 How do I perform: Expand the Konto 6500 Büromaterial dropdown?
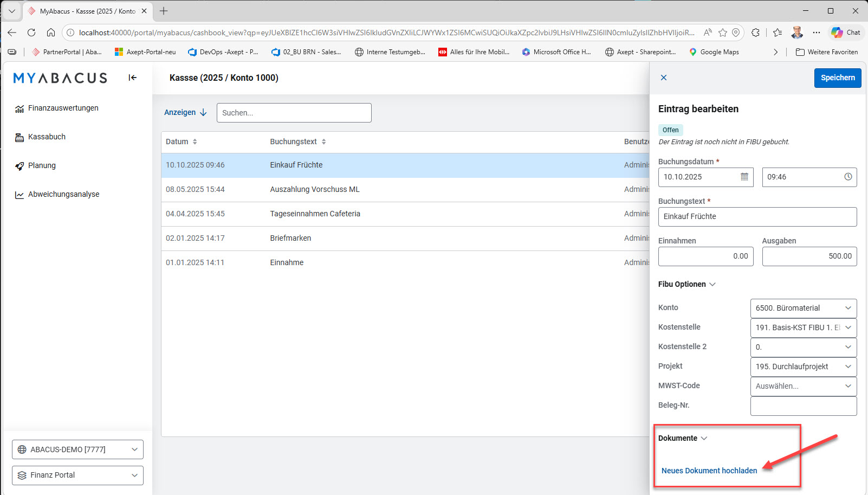(x=804, y=308)
